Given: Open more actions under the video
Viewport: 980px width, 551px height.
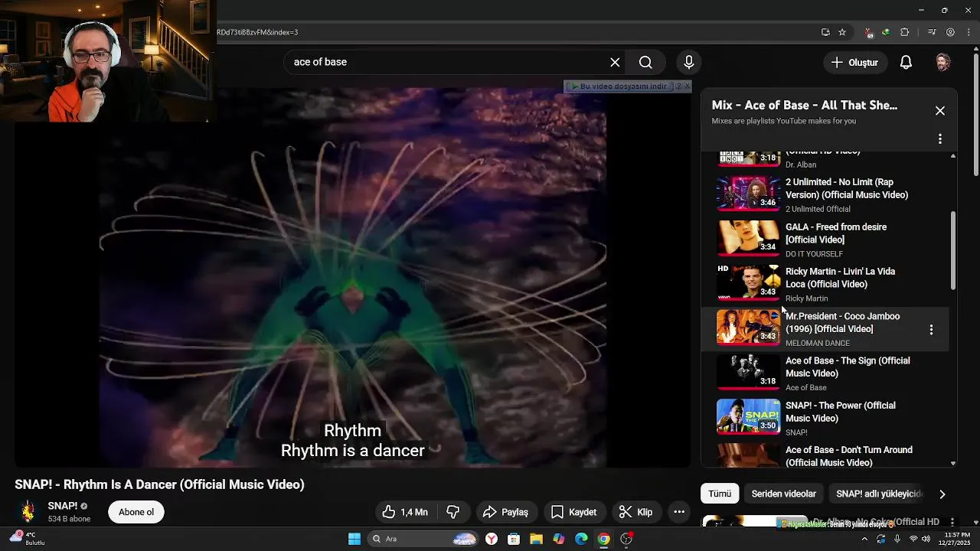Looking at the screenshot, I should (679, 512).
